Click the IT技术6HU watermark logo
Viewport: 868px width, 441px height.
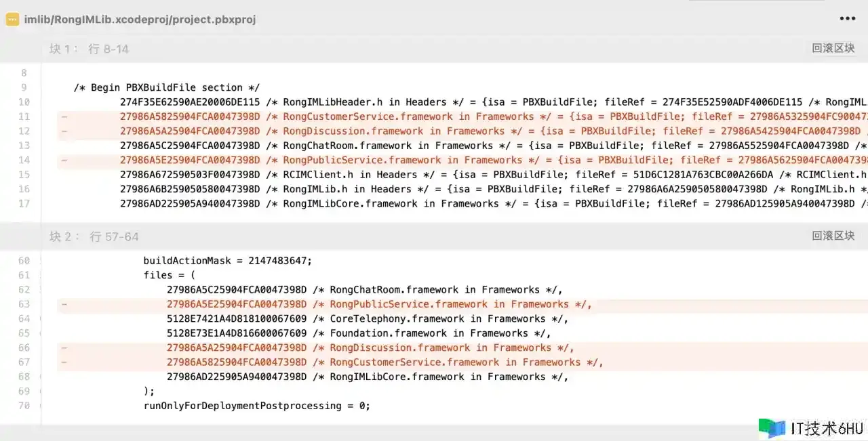point(810,428)
